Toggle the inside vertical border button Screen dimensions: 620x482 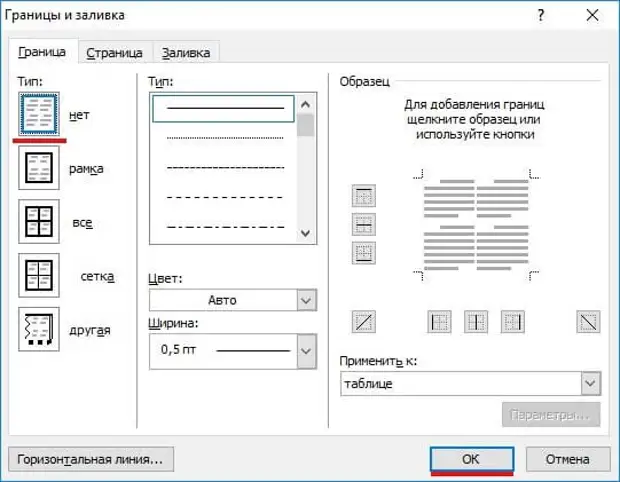coord(476,321)
